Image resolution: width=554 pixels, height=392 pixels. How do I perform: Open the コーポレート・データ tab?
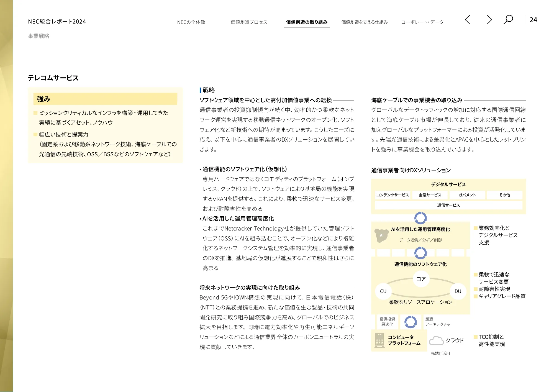(x=422, y=22)
